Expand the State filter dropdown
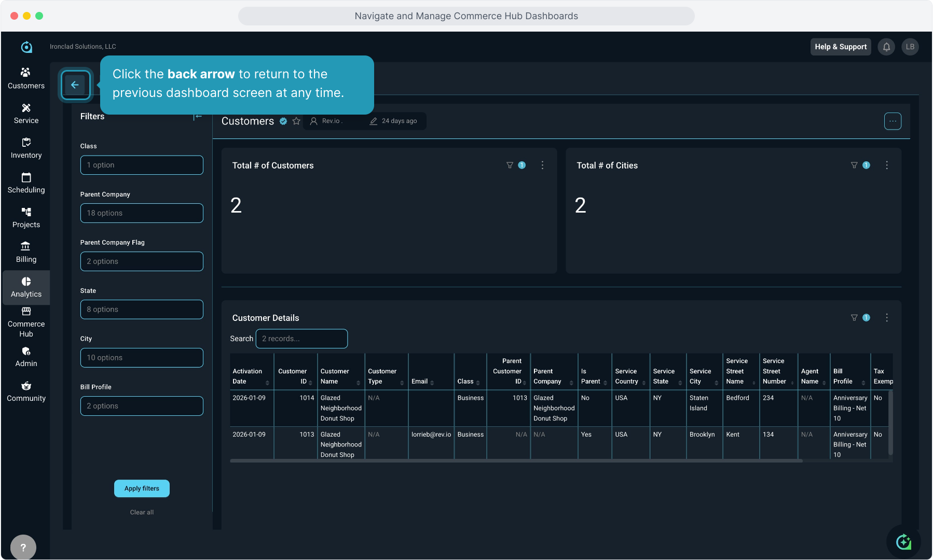The image size is (933, 560). coord(142,310)
